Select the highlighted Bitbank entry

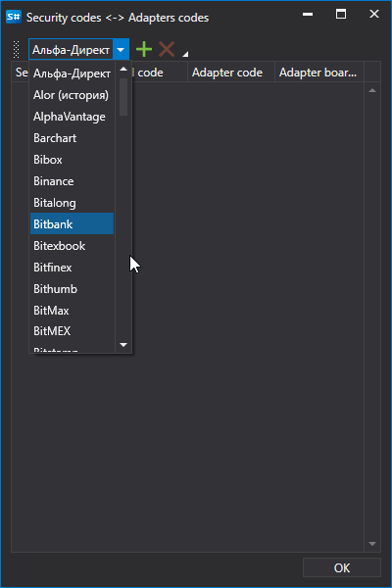[x=72, y=223]
